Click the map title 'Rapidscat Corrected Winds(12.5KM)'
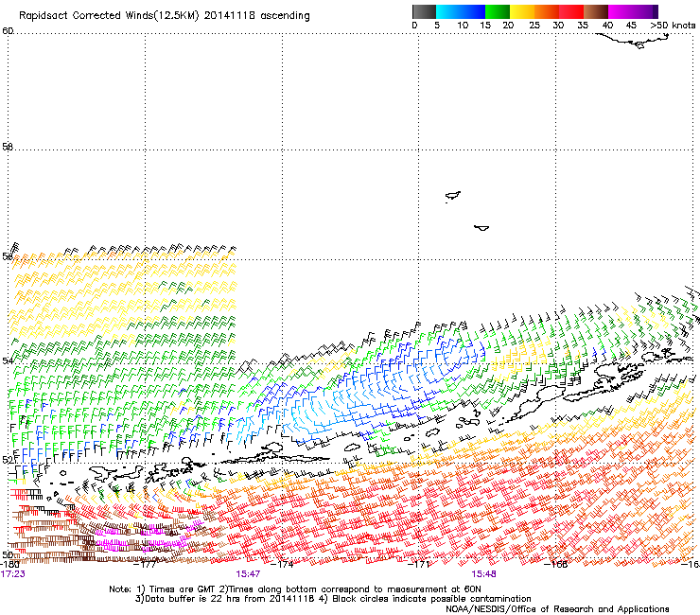 click(x=109, y=16)
